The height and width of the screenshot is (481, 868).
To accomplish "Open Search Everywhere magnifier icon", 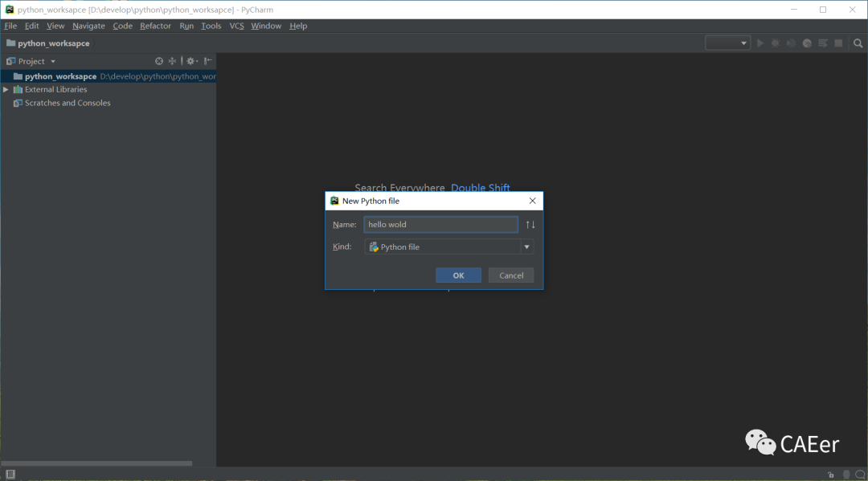I will click(858, 43).
